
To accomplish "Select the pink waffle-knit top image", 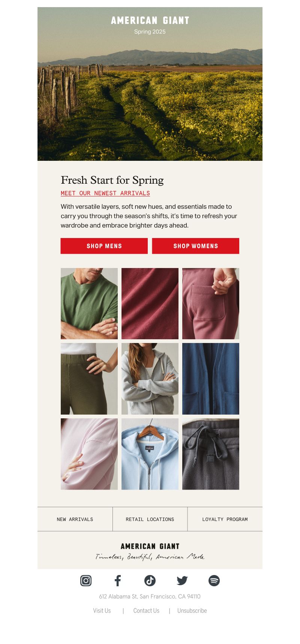I will 89,454.
